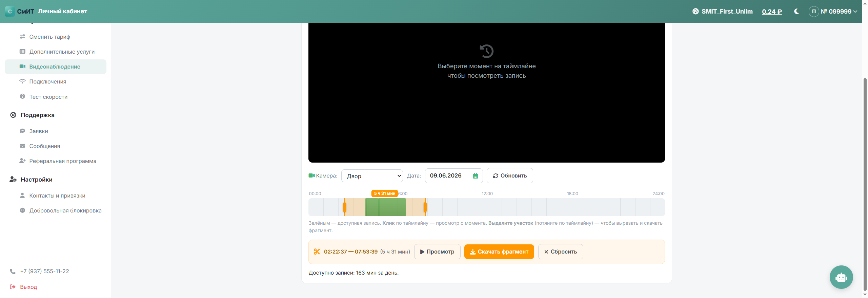868x298 pixels.
Task: Click the user avatar circle with П
Action: [x=814, y=12]
